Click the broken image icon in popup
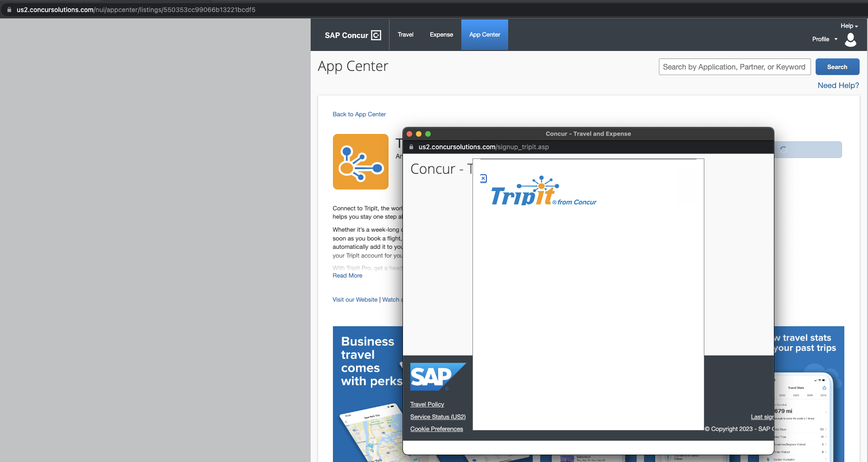The height and width of the screenshot is (462, 868). pyautogui.click(x=483, y=178)
